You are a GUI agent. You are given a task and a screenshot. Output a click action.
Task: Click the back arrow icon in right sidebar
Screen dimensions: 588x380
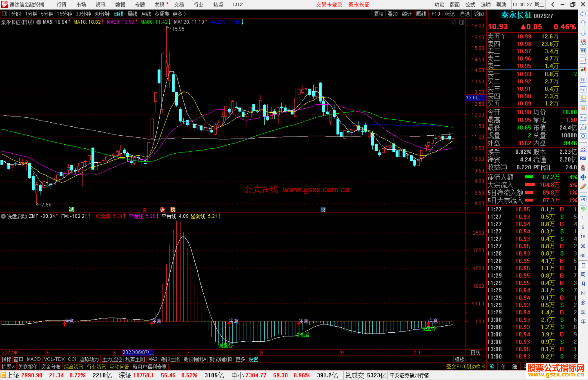click(583, 14)
